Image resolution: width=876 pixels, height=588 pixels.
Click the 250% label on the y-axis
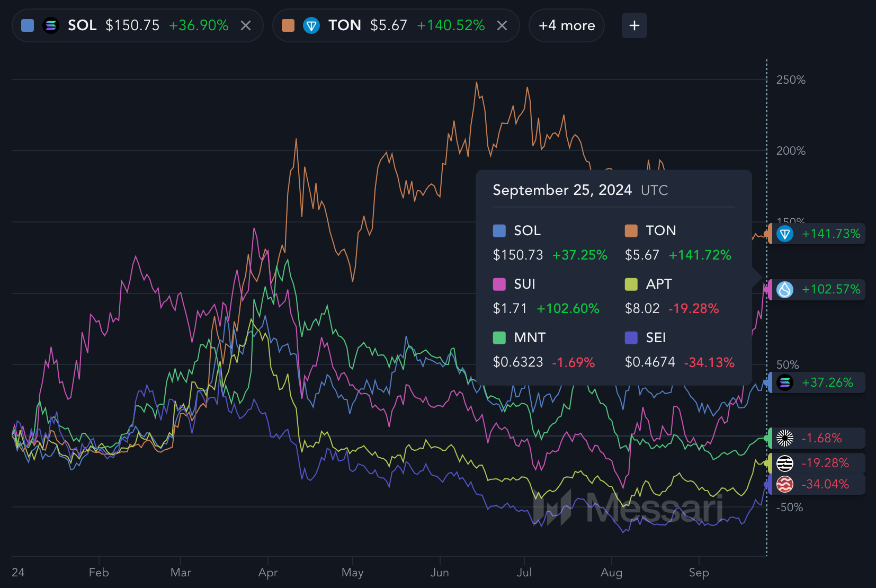click(790, 80)
